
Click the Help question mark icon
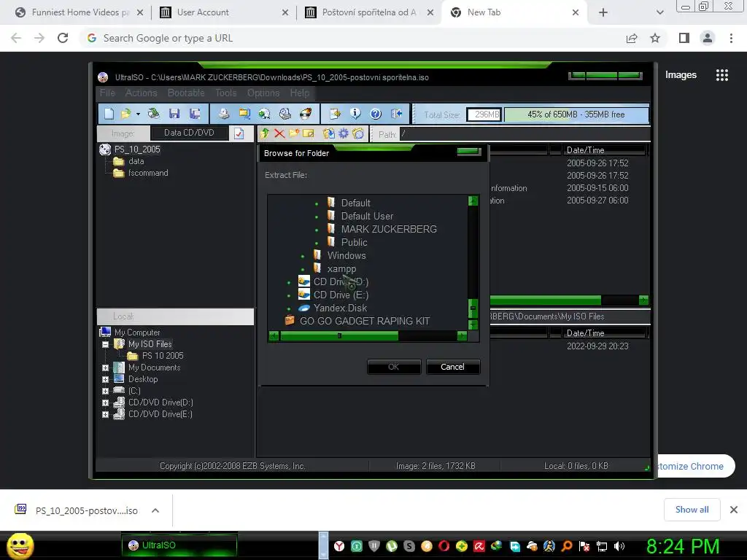376,113
